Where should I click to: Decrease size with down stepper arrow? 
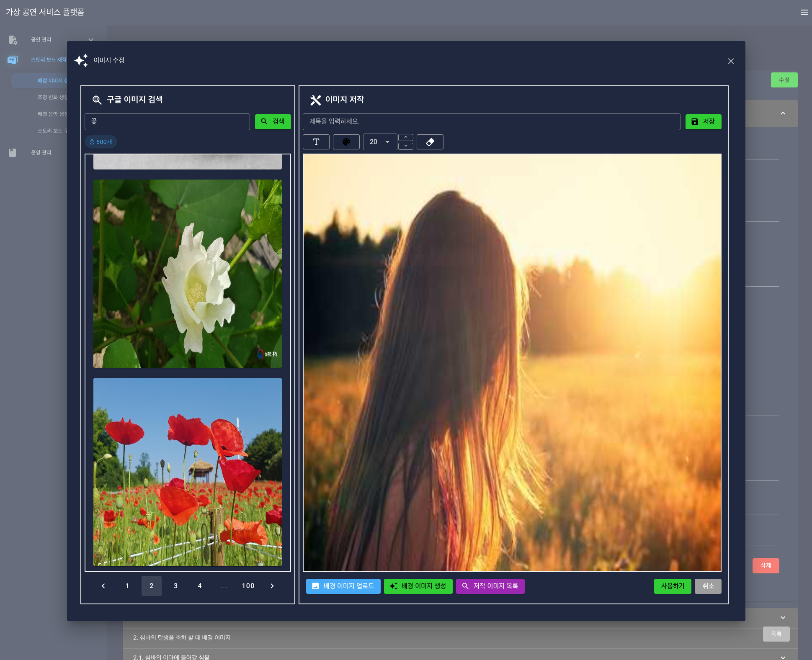405,146
